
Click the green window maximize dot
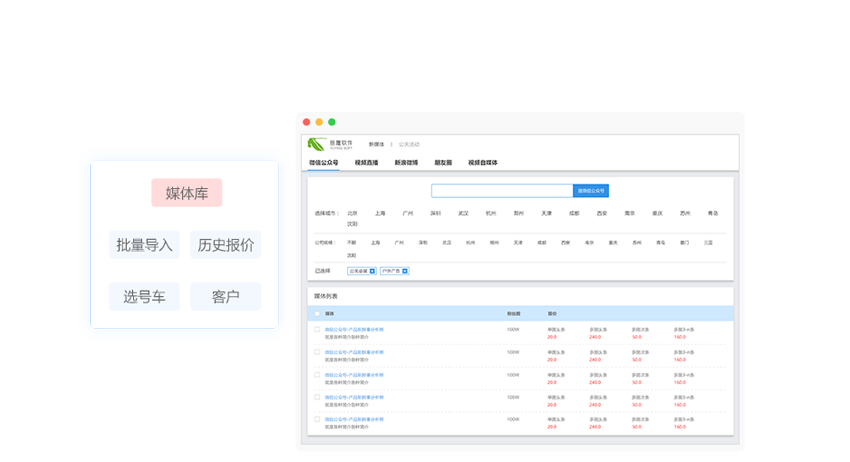[331, 122]
